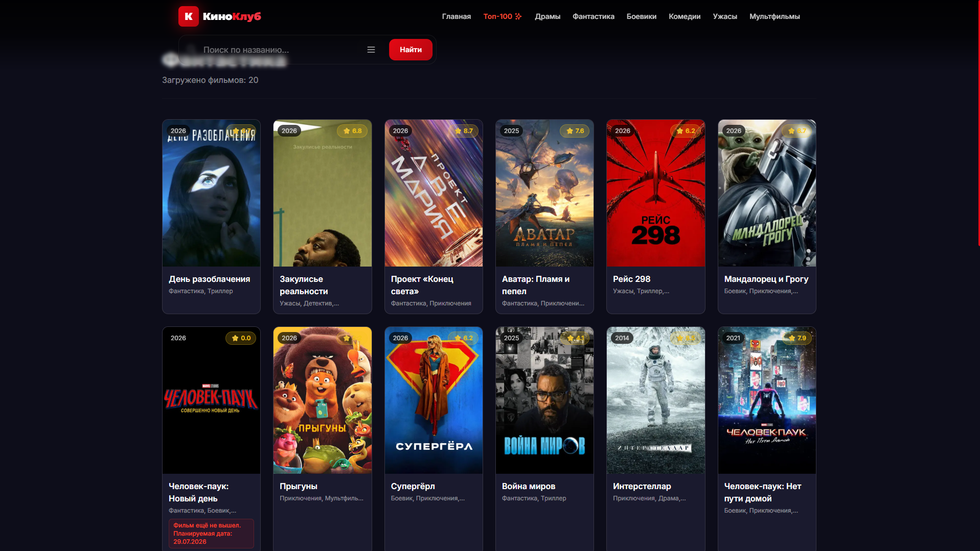
Task: Click the 2021 year badge on Человек-паук poster
Action: pyautogui.click(x=733, y=338)
